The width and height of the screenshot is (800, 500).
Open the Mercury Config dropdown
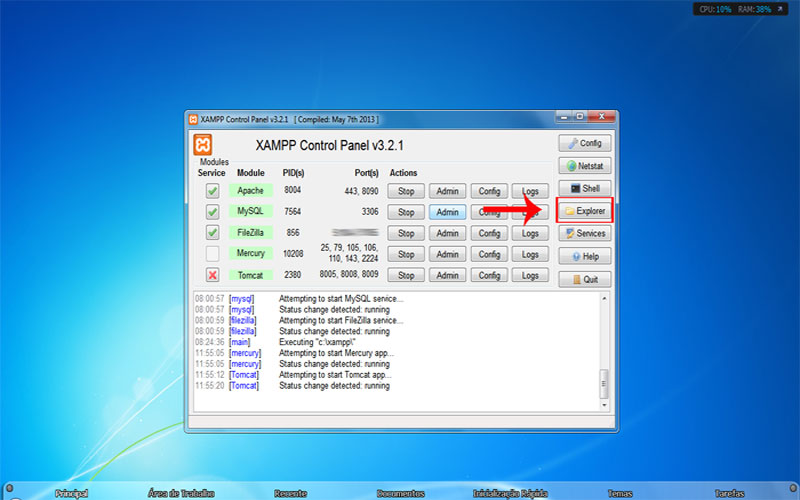489,254
